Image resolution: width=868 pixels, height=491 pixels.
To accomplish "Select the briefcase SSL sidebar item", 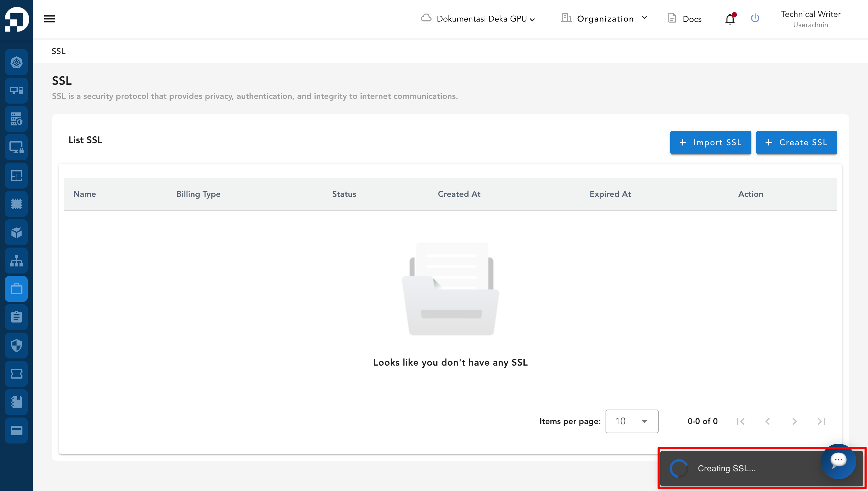I will [16, 289].
